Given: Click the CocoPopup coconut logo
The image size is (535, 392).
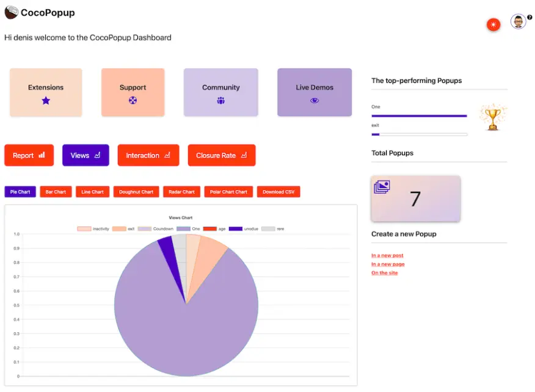Looking at the screenshot, I should [11, 12].
